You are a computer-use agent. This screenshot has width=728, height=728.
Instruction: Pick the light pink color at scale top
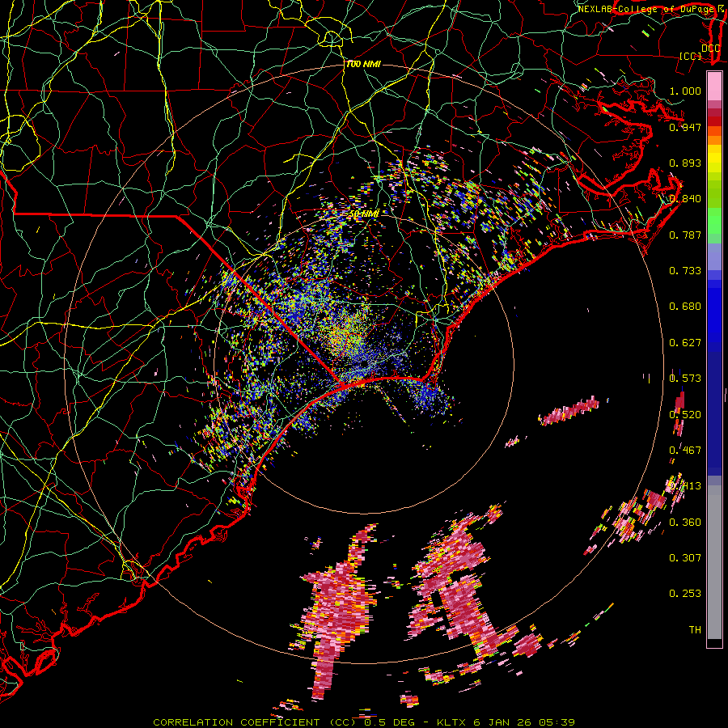(x=714, y=86)
